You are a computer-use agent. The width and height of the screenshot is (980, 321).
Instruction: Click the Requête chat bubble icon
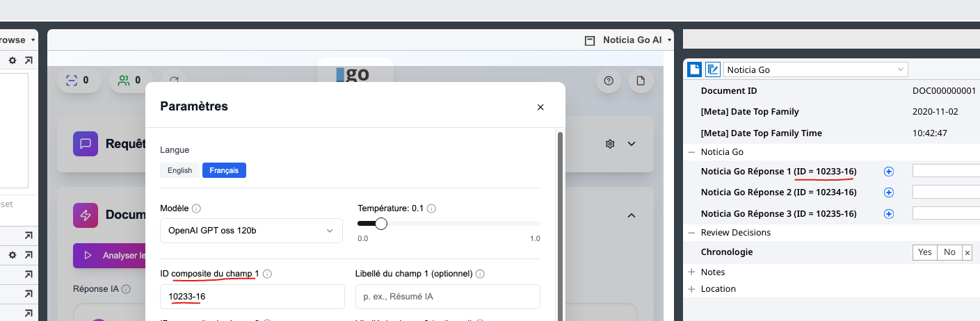(x=86, y=144)
